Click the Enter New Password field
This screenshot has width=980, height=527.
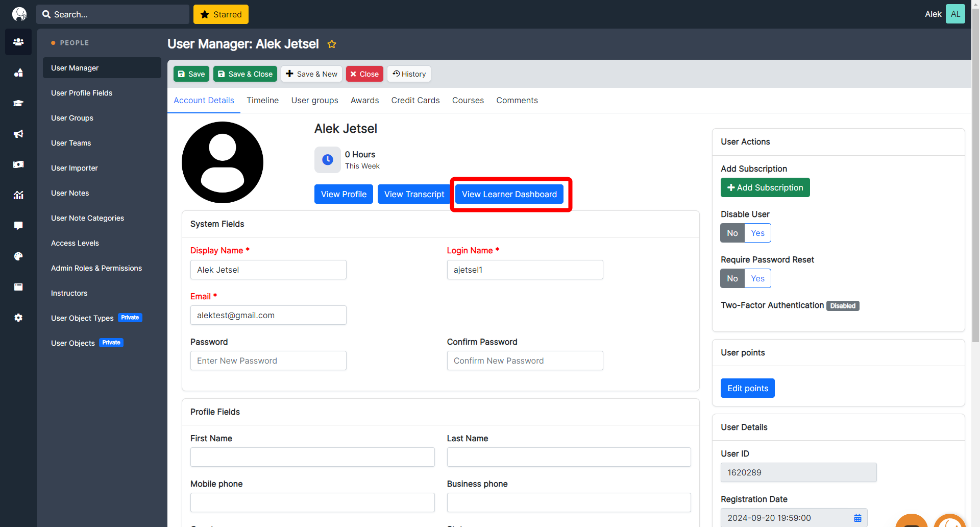268,361
